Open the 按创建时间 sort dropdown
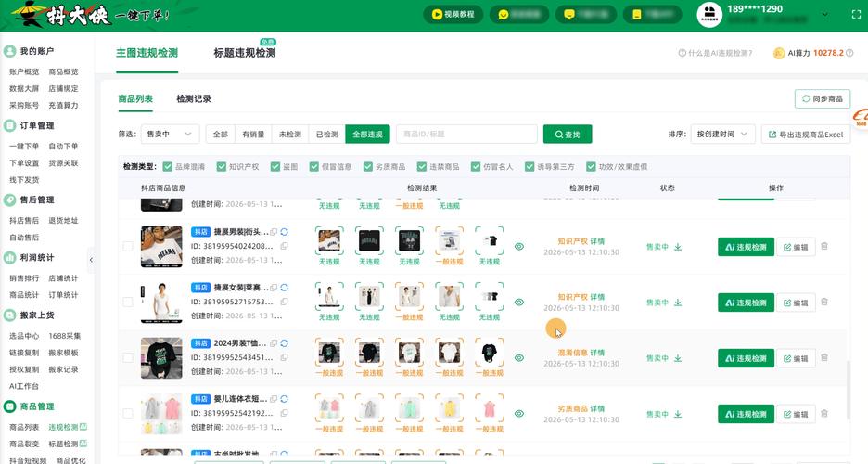Image resolution: width=868 pixels, height=464 pixels. pos(722,134)
